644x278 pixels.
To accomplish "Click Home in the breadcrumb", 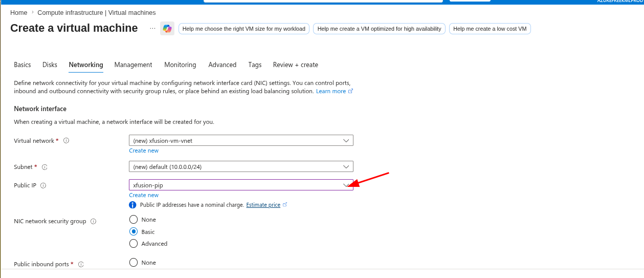I will [x=19, y=12].
